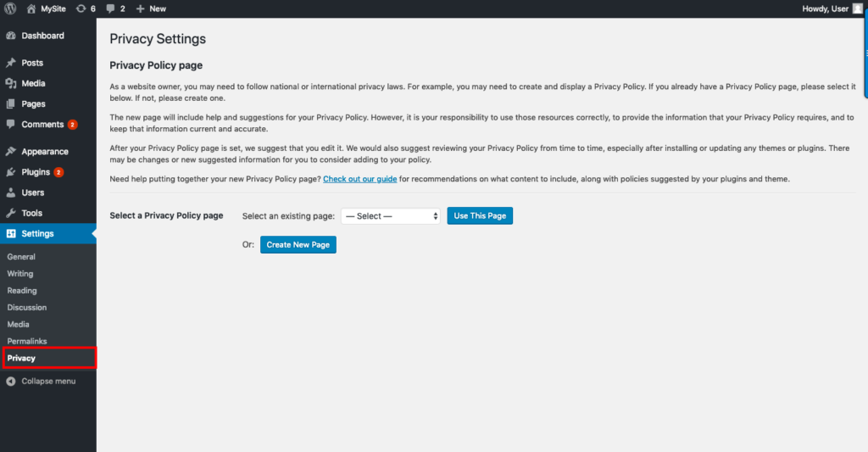Click the Comments red badge 2
The height and width of the screenshot is (452, 868).
[73, 125]
